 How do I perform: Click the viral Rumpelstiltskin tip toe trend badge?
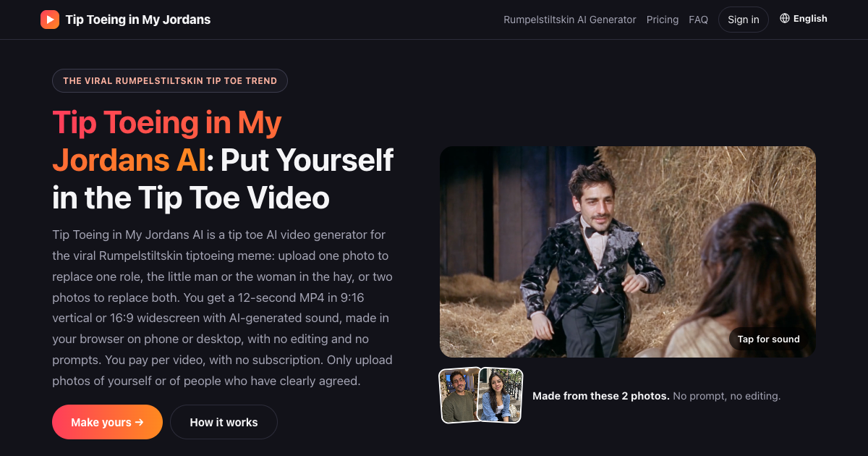(170, 81)
